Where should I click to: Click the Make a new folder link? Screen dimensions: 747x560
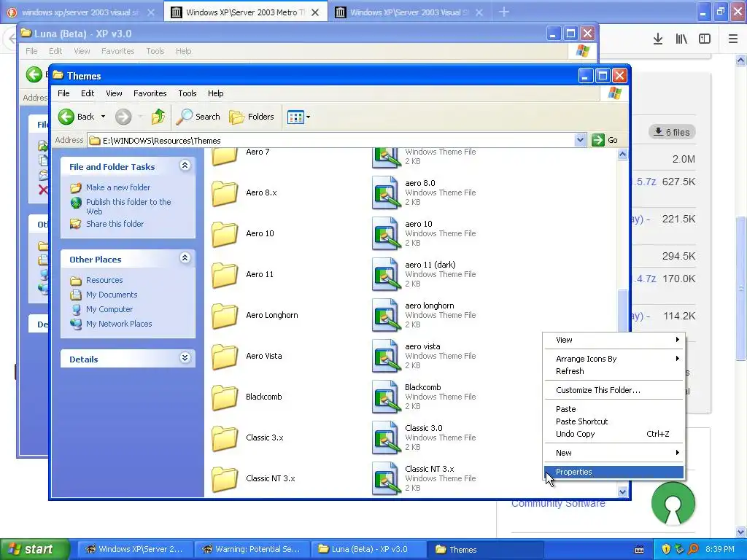(x=118, y=187)
